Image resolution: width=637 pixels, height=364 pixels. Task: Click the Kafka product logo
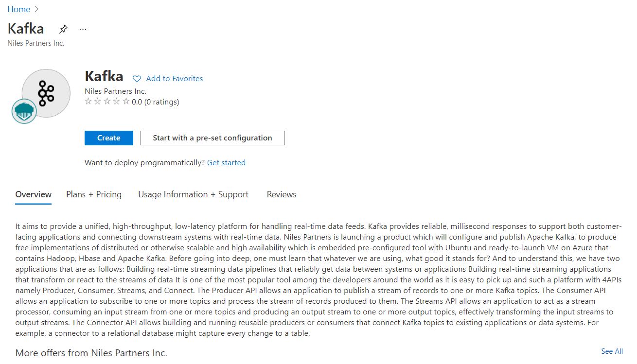[46, 93]
